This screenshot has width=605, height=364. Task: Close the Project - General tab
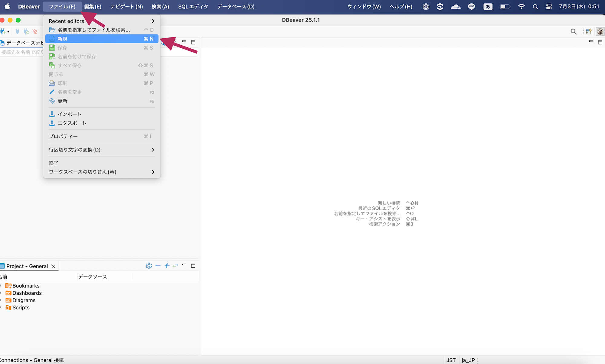pyautogui.click(x=54, y=266)
